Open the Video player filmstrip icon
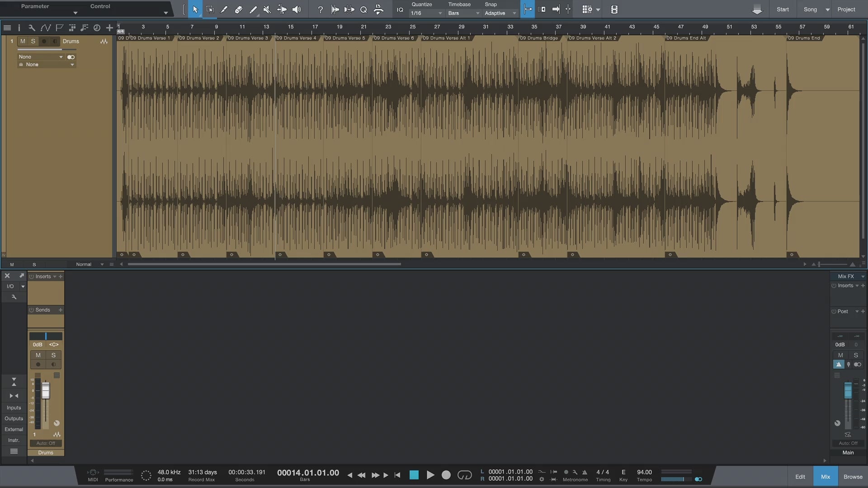Screen dimensions: 868x488 [614, 9]
